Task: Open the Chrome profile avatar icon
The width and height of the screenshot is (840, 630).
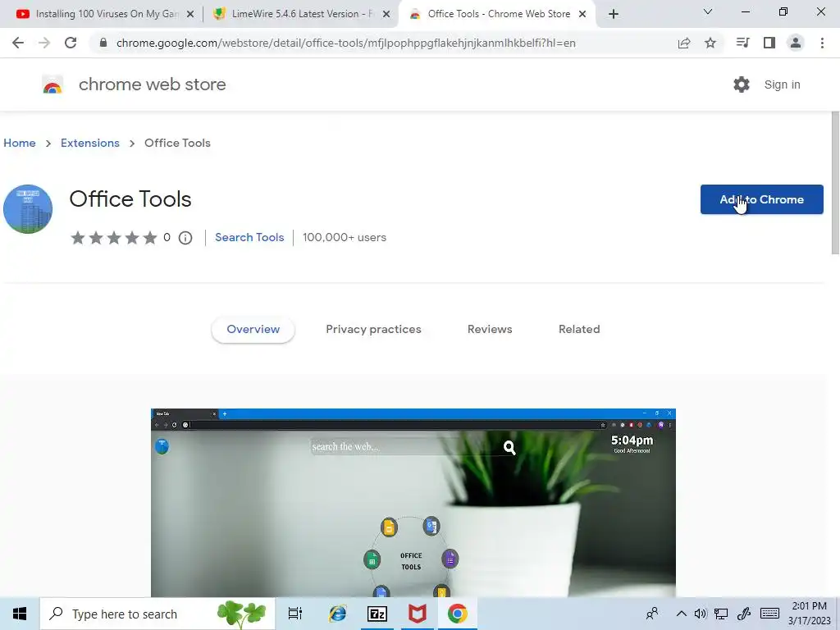Action: click(x=796, y=43)
